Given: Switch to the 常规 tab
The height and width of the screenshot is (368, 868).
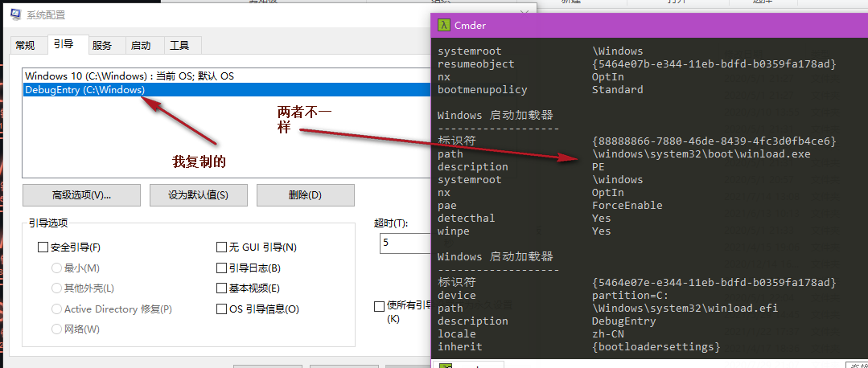Looking at the screenshot, I should click(25, 46).
